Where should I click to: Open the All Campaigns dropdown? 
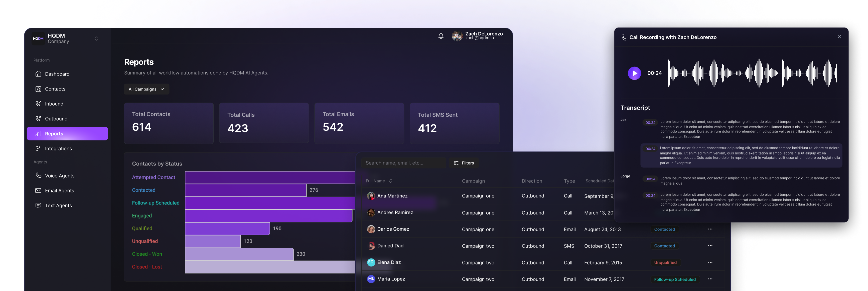coord(146,89)
